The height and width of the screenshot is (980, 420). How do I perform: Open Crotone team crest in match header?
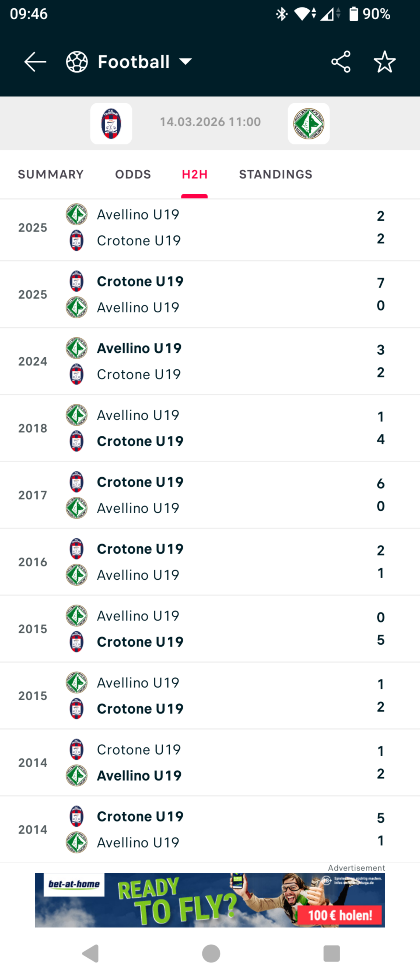tap(111, 123)
